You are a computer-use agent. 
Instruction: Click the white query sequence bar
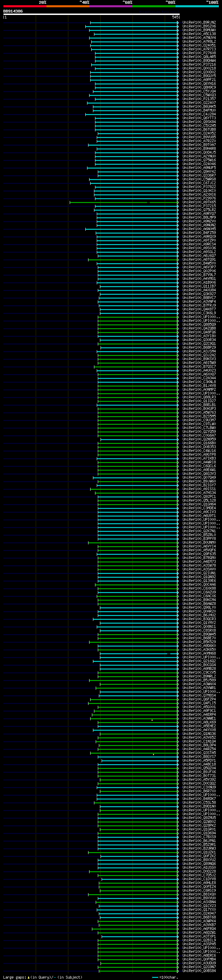pyautogui.click(x=92, y=14)
